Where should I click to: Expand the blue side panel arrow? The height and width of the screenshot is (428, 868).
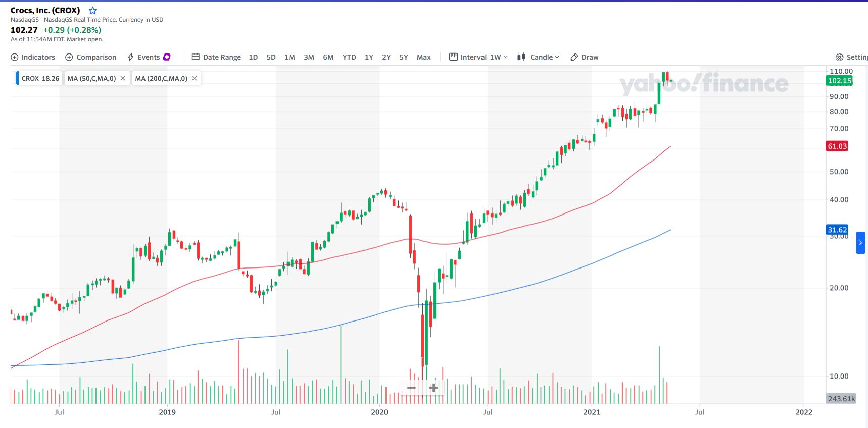pos(860,243)
